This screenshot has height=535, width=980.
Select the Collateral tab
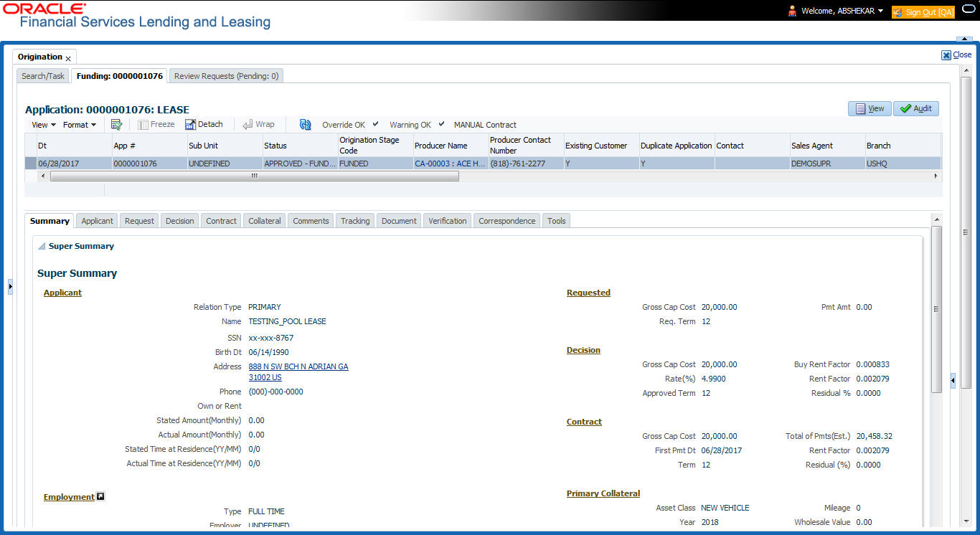[x=265, y=221]
